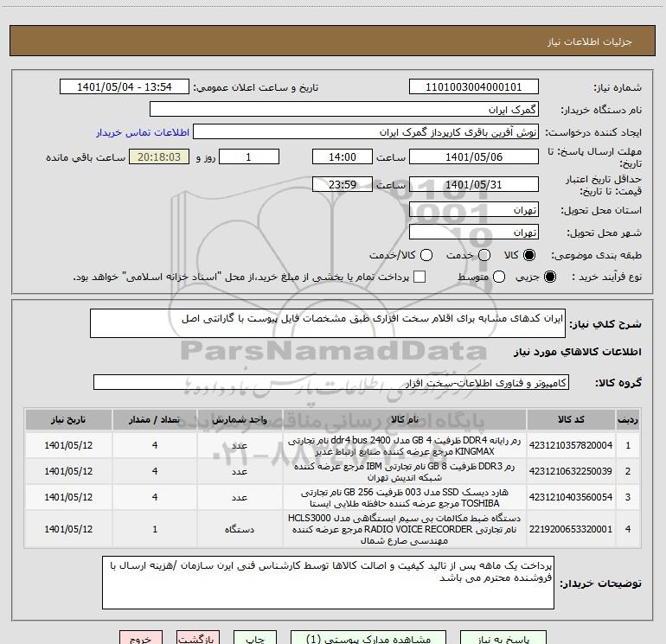This screenshot has width=666, height=644.
Task: Select the جزیی purchase type radio
Action: (x=550, y=277)
